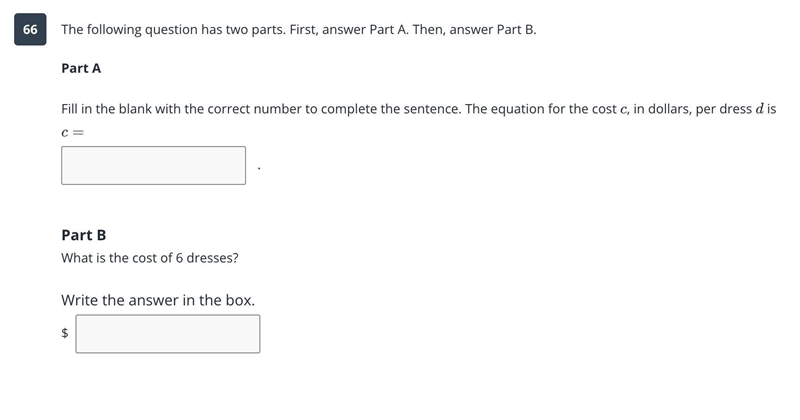The image size is (800, 420).
Task: Focus the Part B dollar answer box
Action: 168,334
